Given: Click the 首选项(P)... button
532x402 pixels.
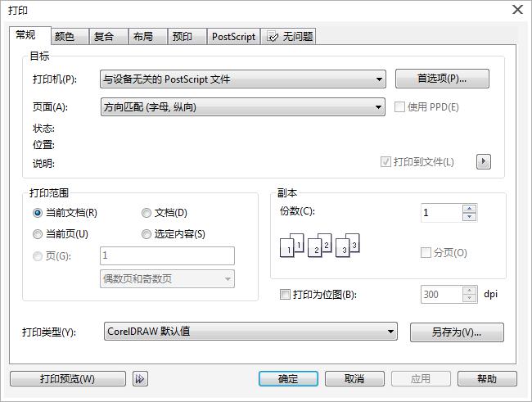Looking at the screenshot, I should pyautogui.click(x=442, y=79).
